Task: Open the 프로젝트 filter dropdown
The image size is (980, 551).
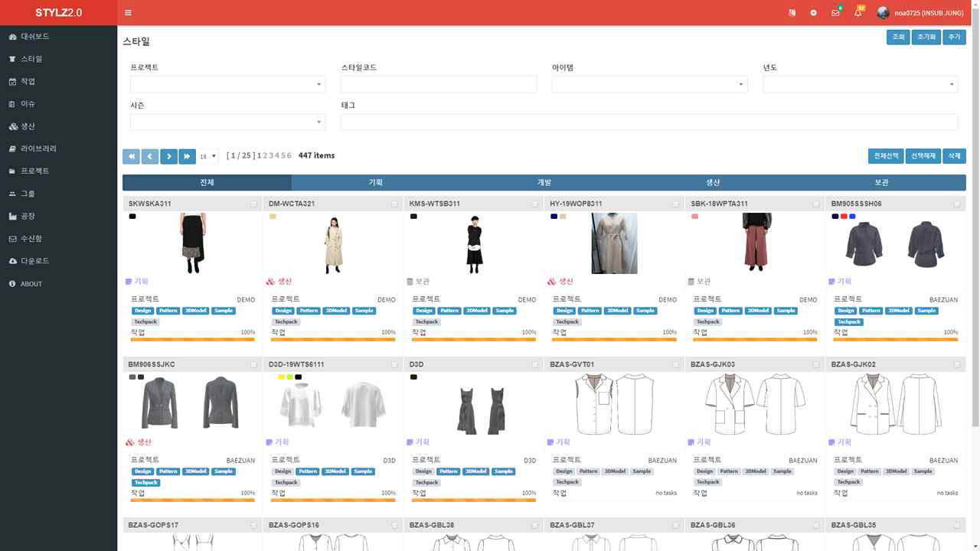Action: (227, 84)
